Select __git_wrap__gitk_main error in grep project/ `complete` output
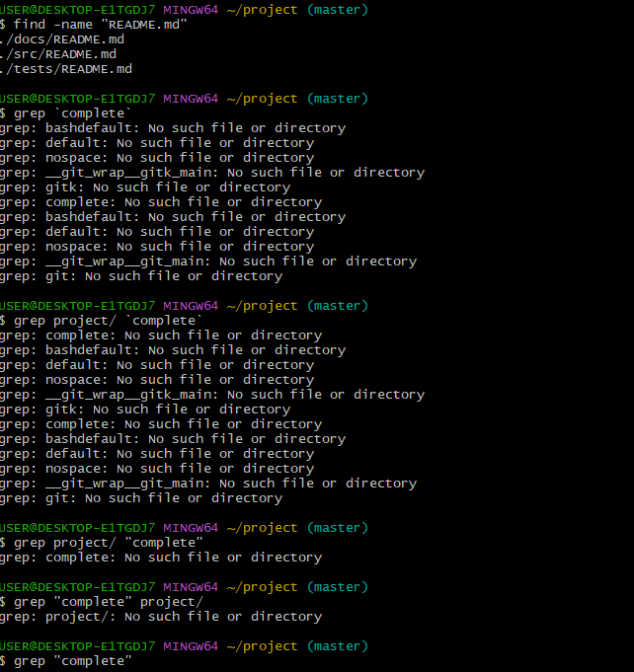The height and width of the screenshot is (672, 634). tap(212, 395)
